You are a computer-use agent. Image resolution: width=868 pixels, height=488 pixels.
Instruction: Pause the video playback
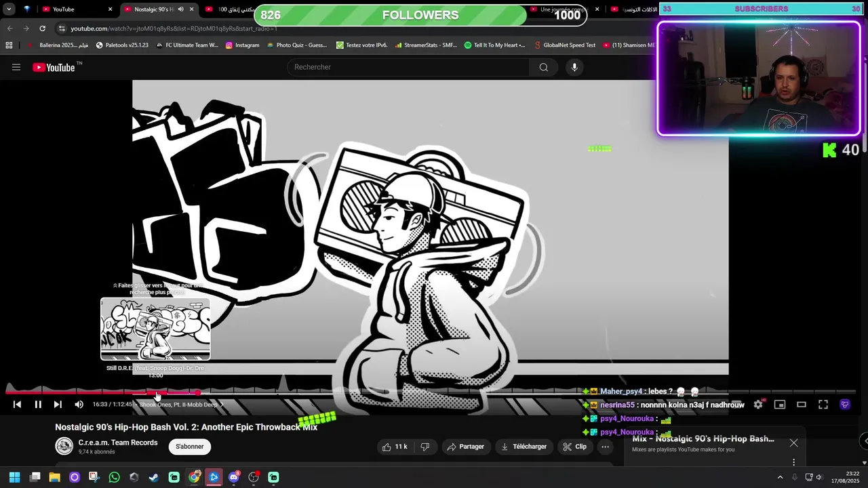[x=38, y=405]
